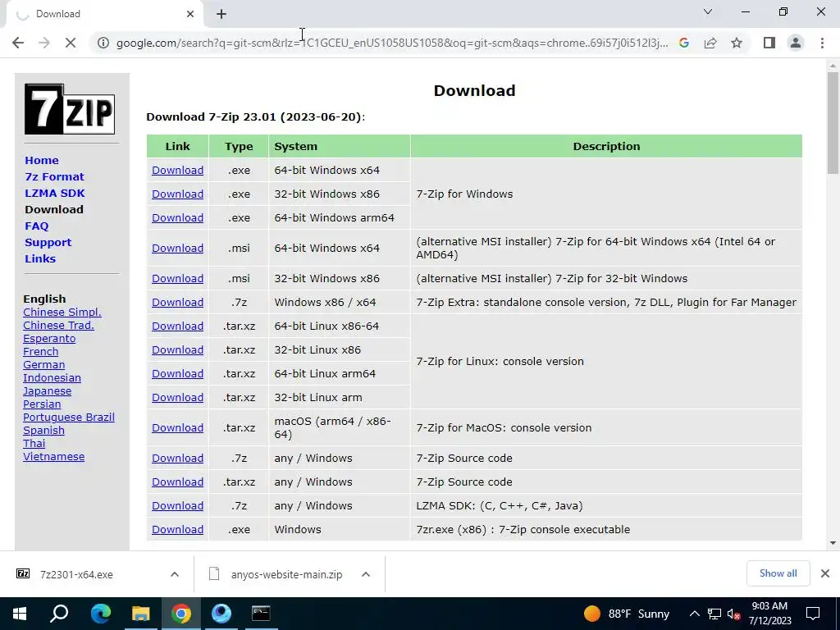This screenshot has height=630, width=840.
Task: Show hidden system tray icons
Action: point(694,614)
